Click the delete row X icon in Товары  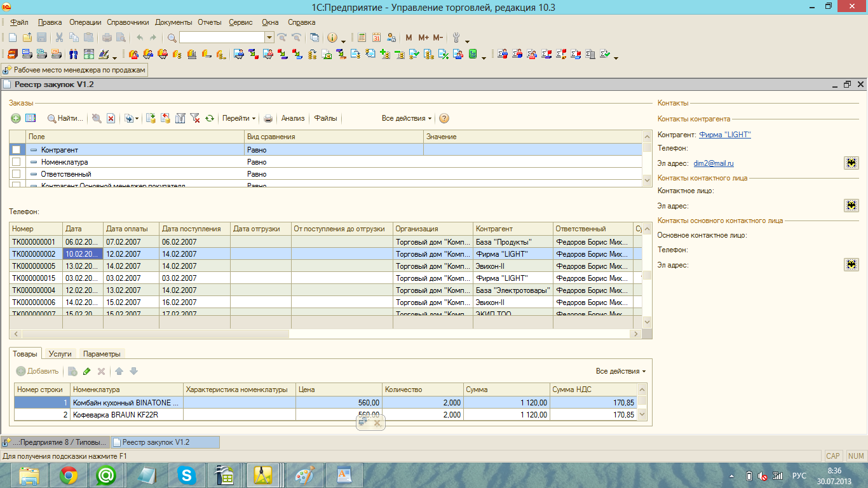pyautogui.click(x=101, y=371)
